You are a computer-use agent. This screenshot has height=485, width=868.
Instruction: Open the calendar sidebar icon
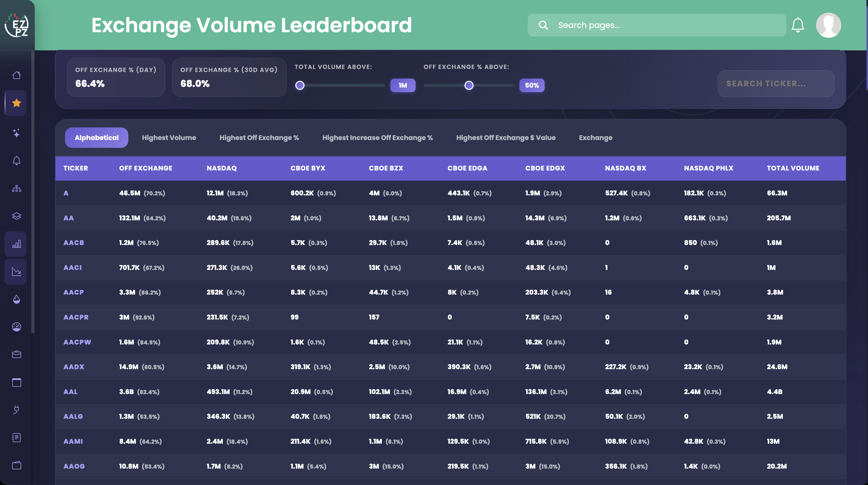pyautogui.click(x=17, y=382)
